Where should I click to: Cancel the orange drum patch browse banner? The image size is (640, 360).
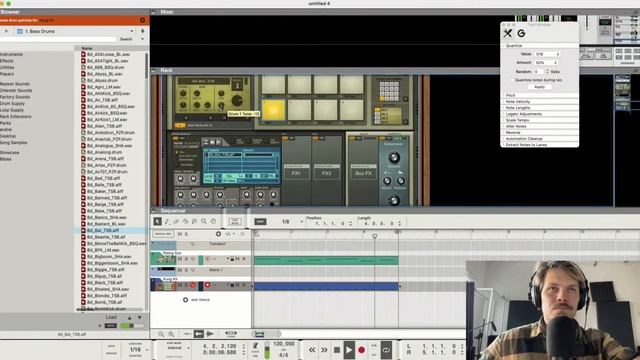(x=142, y=20)
